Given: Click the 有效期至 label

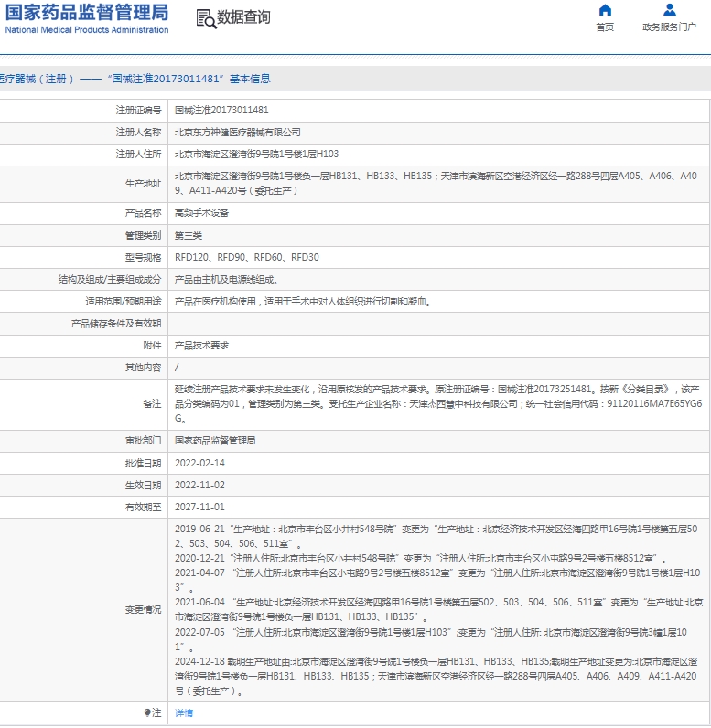Looking at the screenshot, I should pyautogui.click(x=143, y=507).
